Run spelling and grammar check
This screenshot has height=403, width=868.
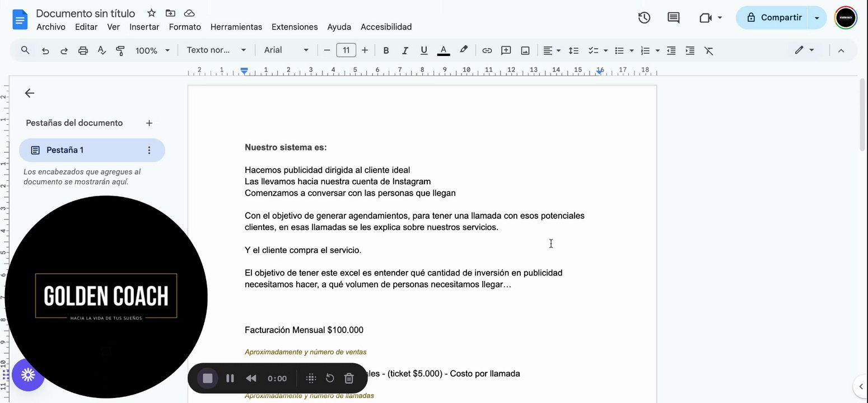pos(101,50)
